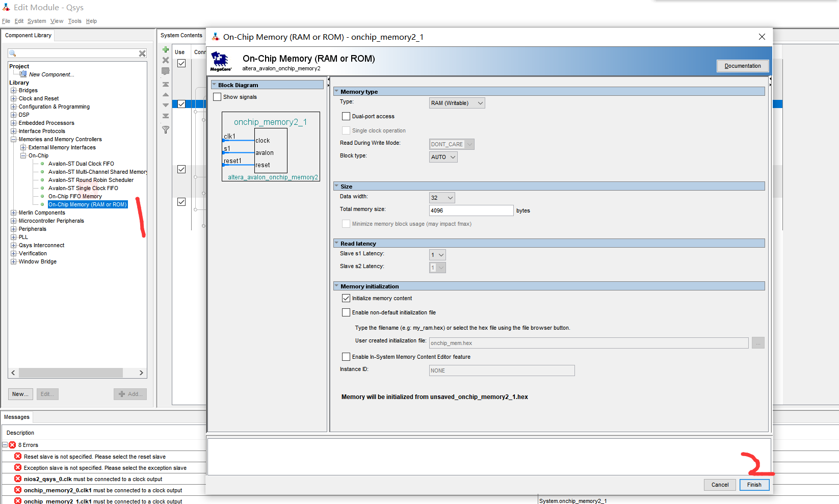The height and width of the screenshot is (504, 839).
Task: Select On-Chip Memory (RAM or ROM) tree item
Action: click(88, 204)
